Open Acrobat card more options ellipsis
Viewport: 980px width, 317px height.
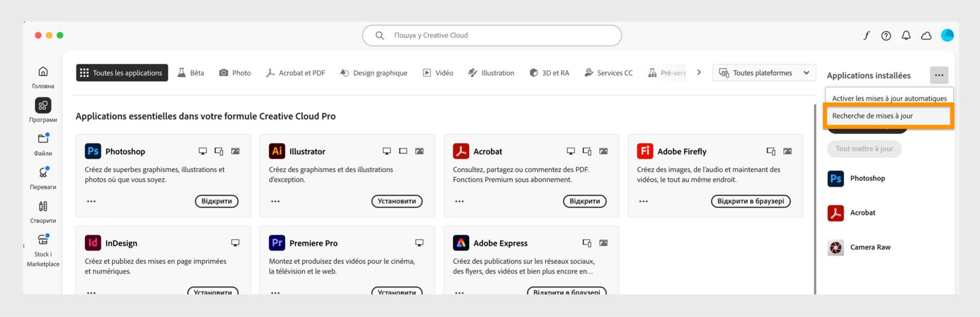click(x=459, y=201)
